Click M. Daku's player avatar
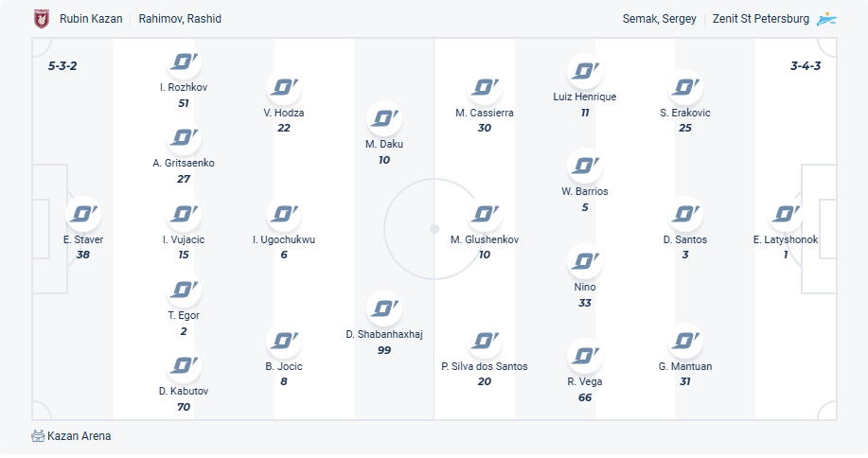 coord(384,119)
